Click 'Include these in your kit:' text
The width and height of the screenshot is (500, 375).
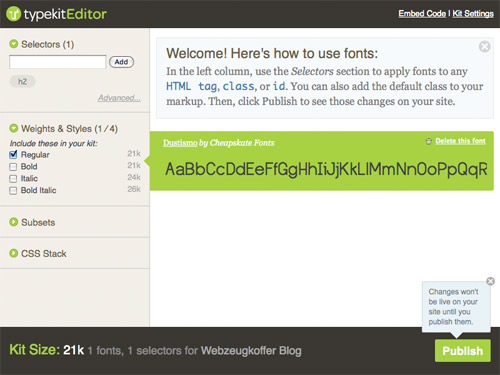click(54, 144)
